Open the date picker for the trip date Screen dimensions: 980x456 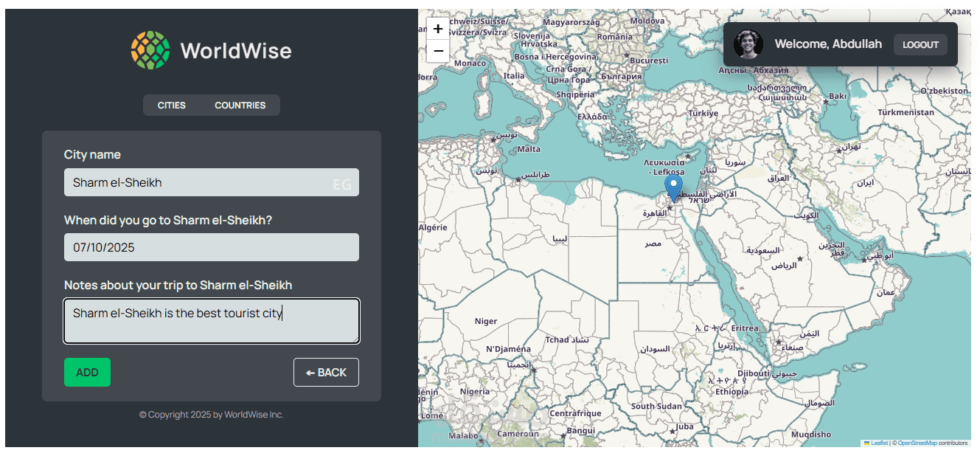coord(212,247)
